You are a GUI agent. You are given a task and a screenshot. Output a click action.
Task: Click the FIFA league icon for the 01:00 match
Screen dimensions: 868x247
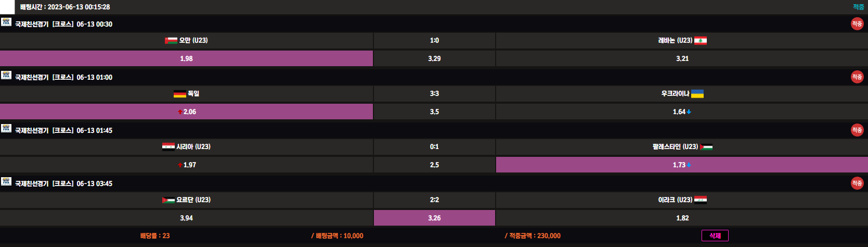[6, 76]
